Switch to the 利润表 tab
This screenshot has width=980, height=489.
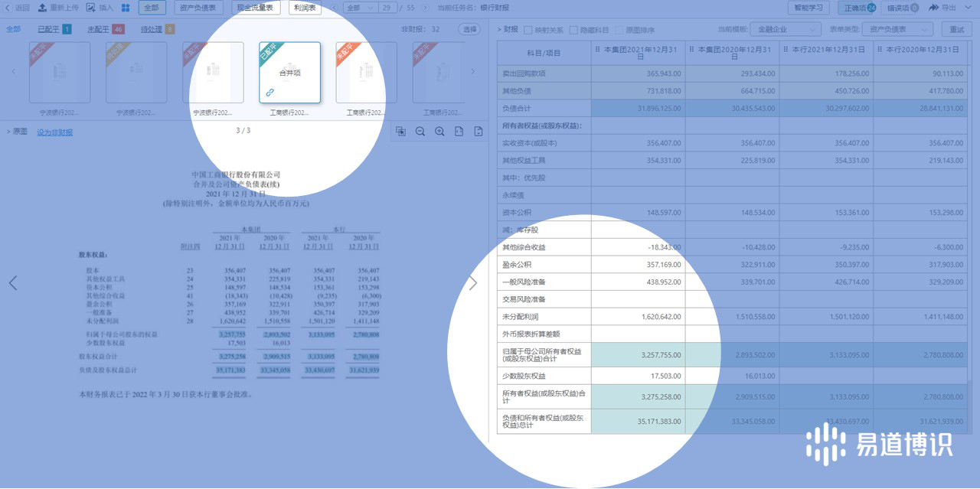(x=305, y=8)
